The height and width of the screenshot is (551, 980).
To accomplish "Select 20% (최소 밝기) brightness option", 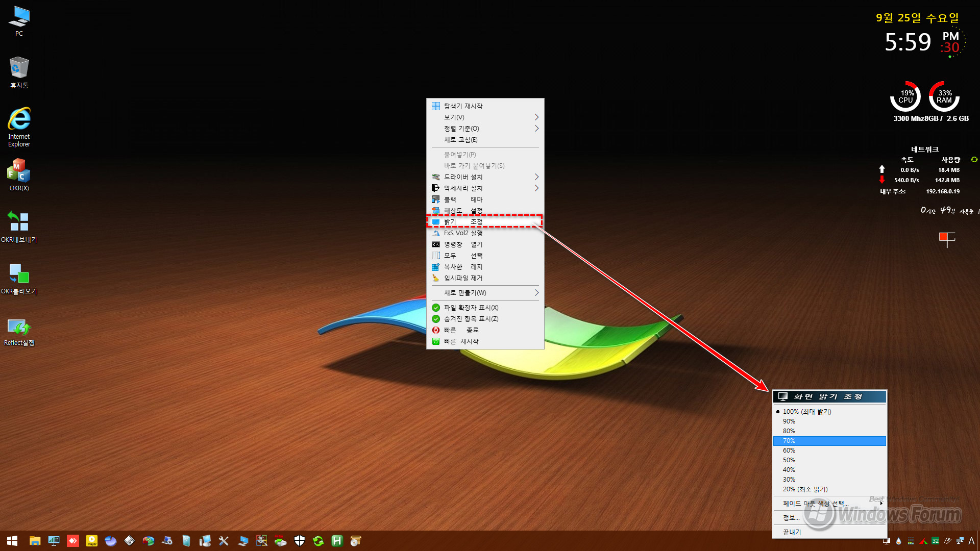I will click(x=829, y=489).
